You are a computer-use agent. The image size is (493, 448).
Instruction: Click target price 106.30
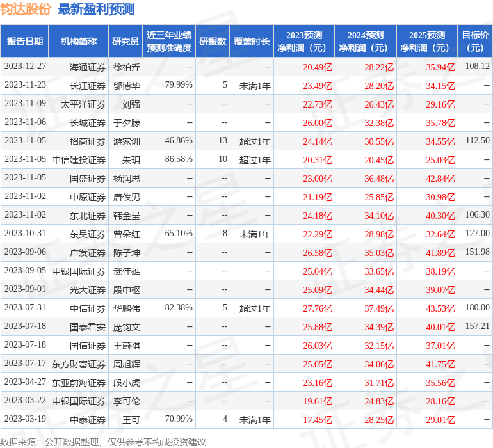[x=477, y=214]
